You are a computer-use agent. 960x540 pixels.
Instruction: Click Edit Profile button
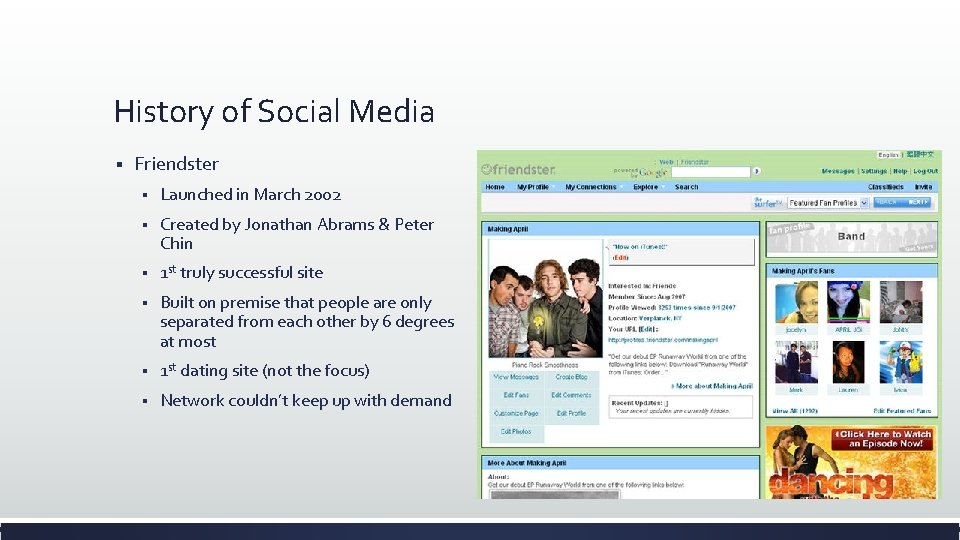click(571, 414)
